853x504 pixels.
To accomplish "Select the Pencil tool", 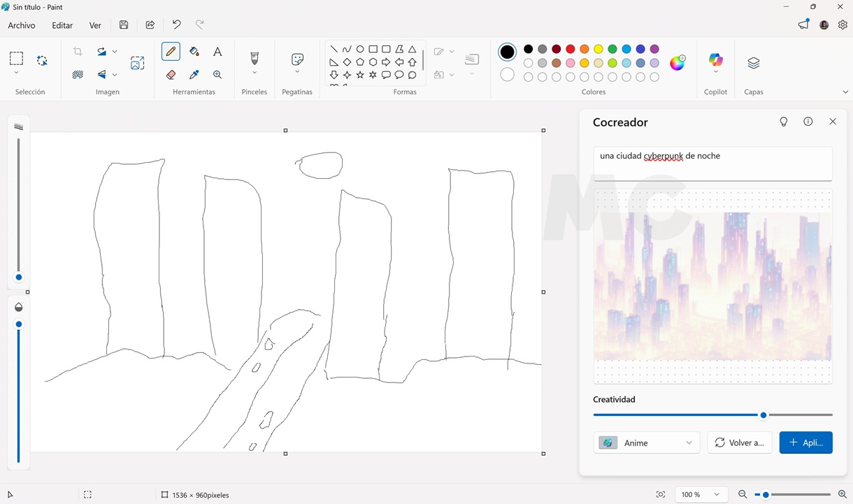I will pos(171,52).
